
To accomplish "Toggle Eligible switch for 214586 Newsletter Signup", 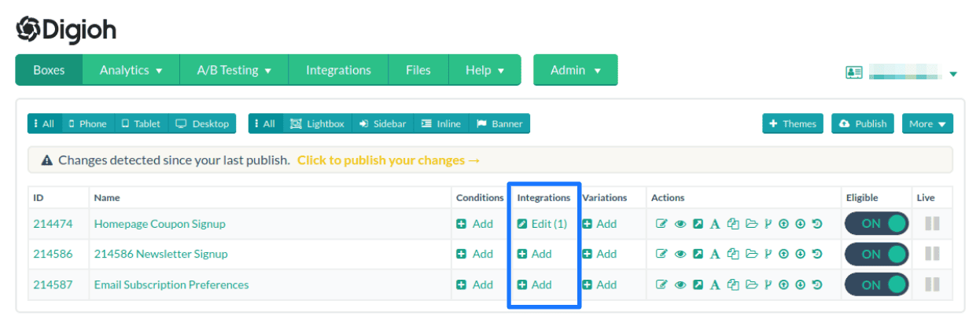I will [876, 255].
